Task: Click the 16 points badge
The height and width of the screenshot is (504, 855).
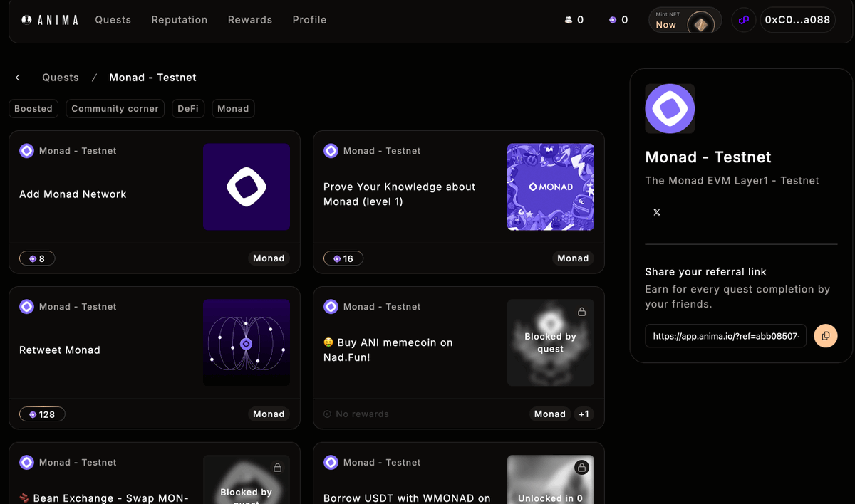Action: [343, 258]
